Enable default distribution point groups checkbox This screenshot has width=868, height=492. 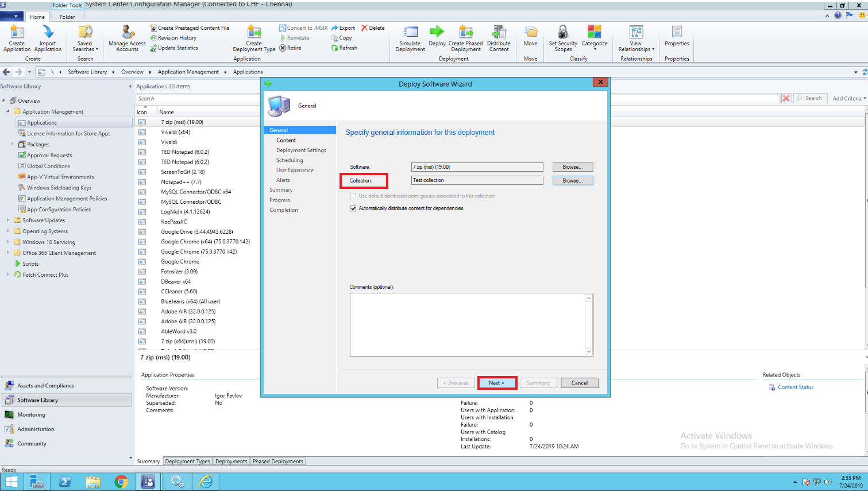pos(354,196)
